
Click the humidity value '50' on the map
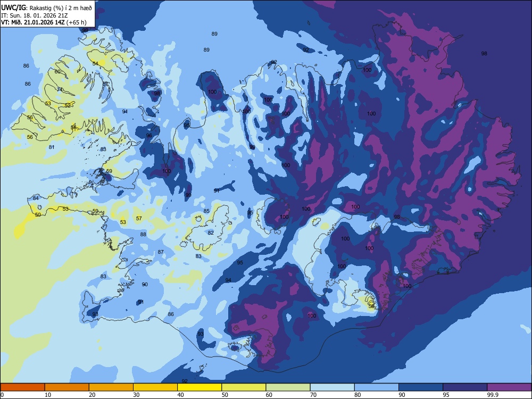pos(38,215)
